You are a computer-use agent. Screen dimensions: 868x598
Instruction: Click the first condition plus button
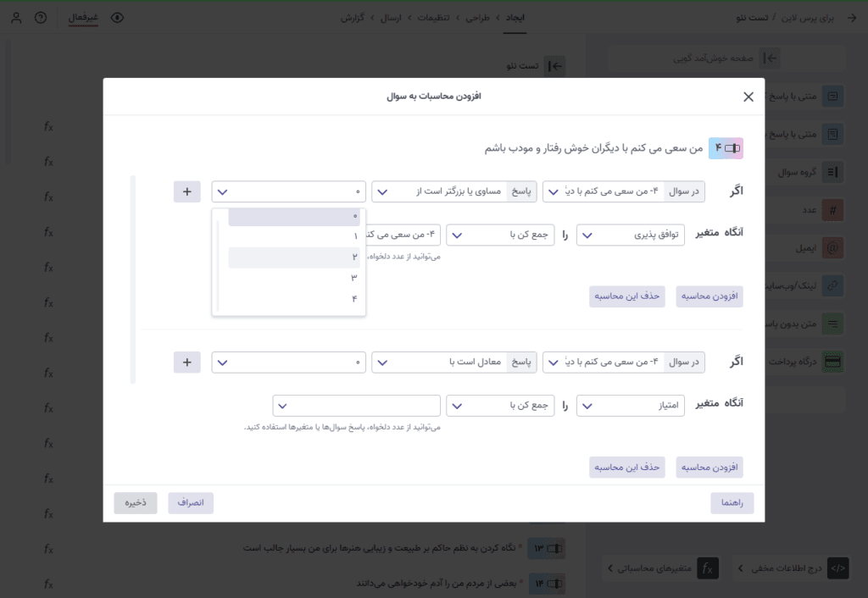[187, 191]
